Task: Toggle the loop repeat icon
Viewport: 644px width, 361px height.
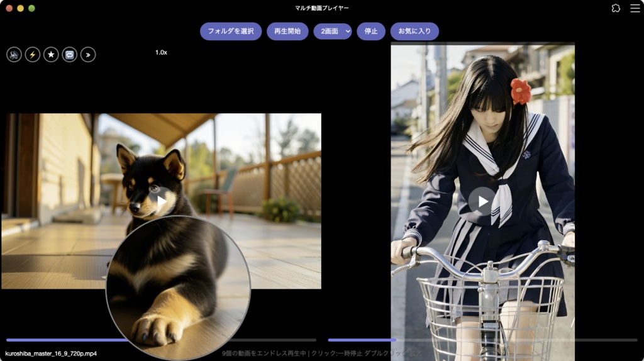Action: (x=69, y=55)
